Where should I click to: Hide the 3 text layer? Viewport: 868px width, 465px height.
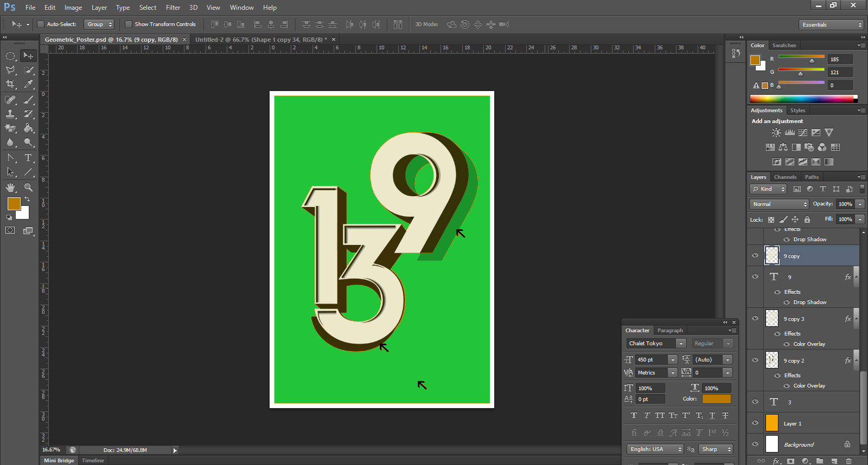pyautogui.click(x=755, y=402)
